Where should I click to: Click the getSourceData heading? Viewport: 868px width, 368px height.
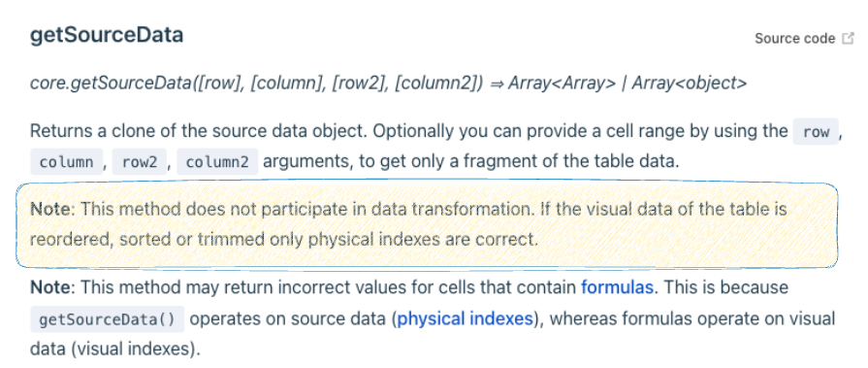[107, 35]
